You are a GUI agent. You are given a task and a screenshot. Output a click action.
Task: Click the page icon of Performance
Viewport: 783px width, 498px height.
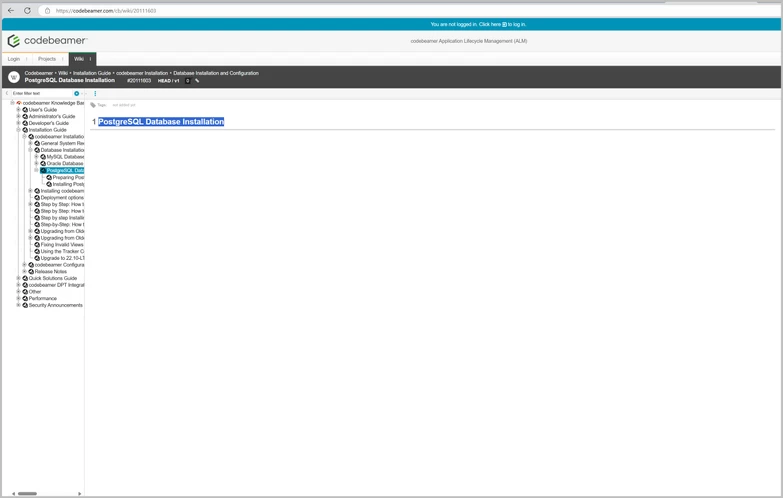pos(25,298)
